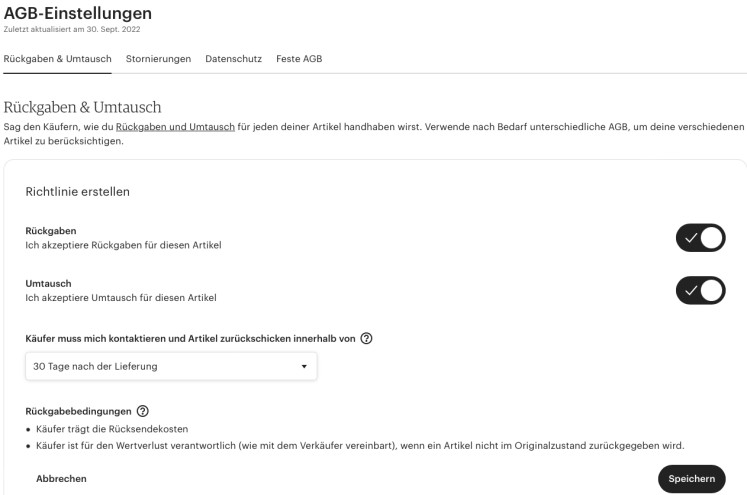
Task: Turn off the Umtausch toggle switch
Action: pyautogui.click(x=700, y=290)
